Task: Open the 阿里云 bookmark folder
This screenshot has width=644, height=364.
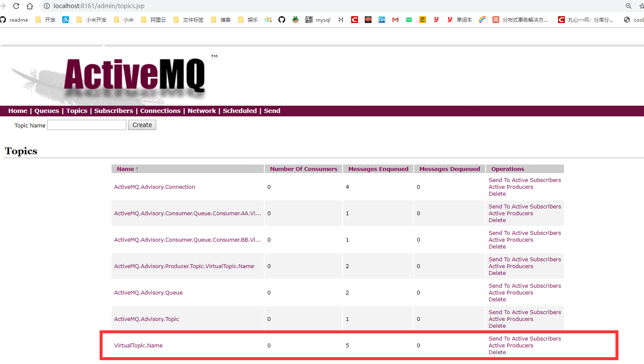Action: pos(154,20)
